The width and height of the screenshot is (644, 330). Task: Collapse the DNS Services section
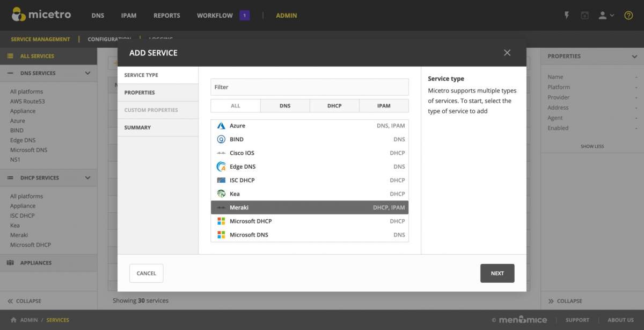tap(87, 73)
